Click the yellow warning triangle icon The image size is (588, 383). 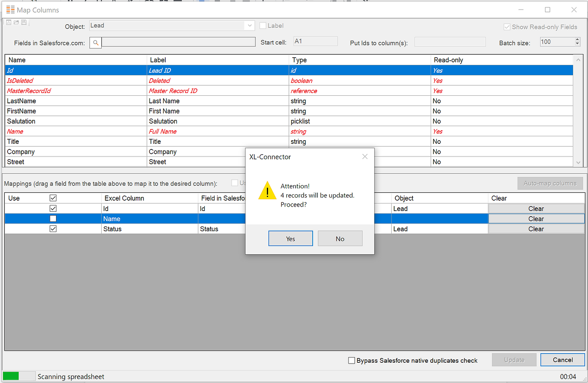(267, 190)
